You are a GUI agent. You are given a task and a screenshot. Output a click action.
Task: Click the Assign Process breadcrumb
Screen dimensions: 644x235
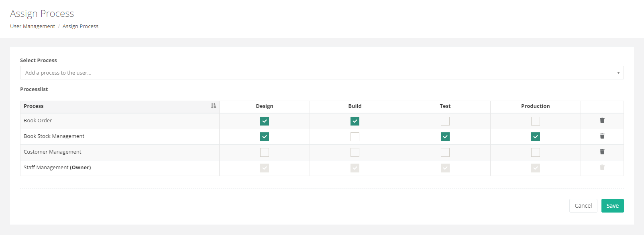(x=80, y=26)
